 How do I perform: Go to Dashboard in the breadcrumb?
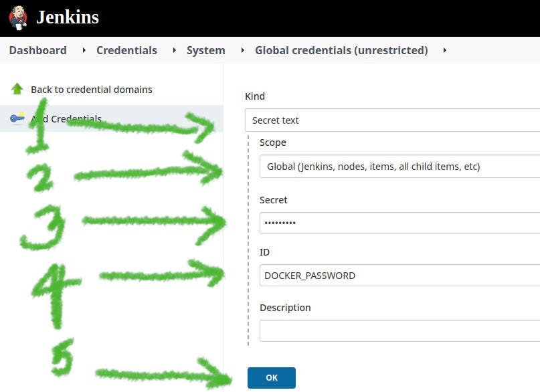tap(38, 50)
